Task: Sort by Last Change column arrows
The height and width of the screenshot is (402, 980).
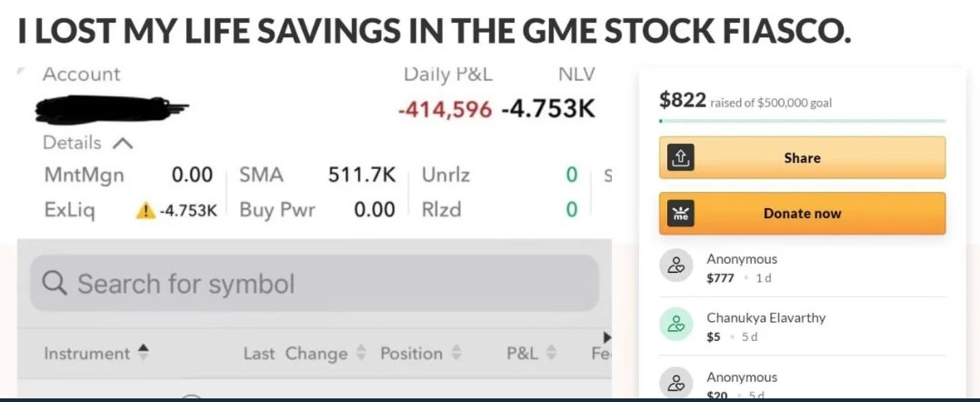Action: (x=360, y=353)
